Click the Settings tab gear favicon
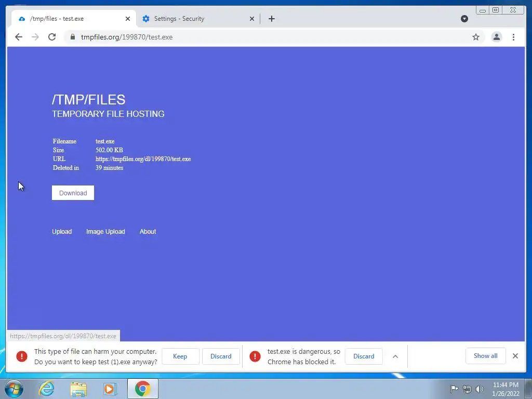Image resolution: width=532 pixels, height=399 pixels. pyautogui.click(x=146, y=19)
